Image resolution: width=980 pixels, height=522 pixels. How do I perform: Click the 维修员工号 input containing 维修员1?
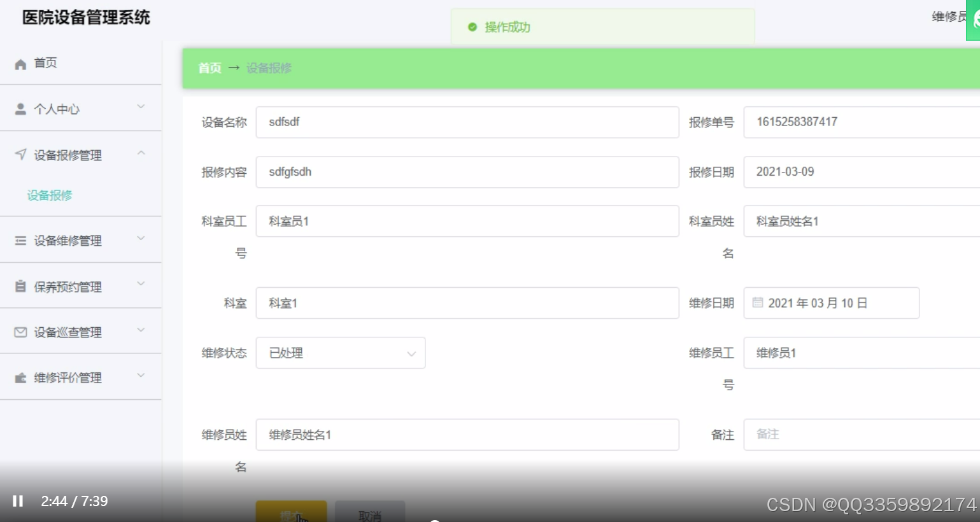(862, 353)
